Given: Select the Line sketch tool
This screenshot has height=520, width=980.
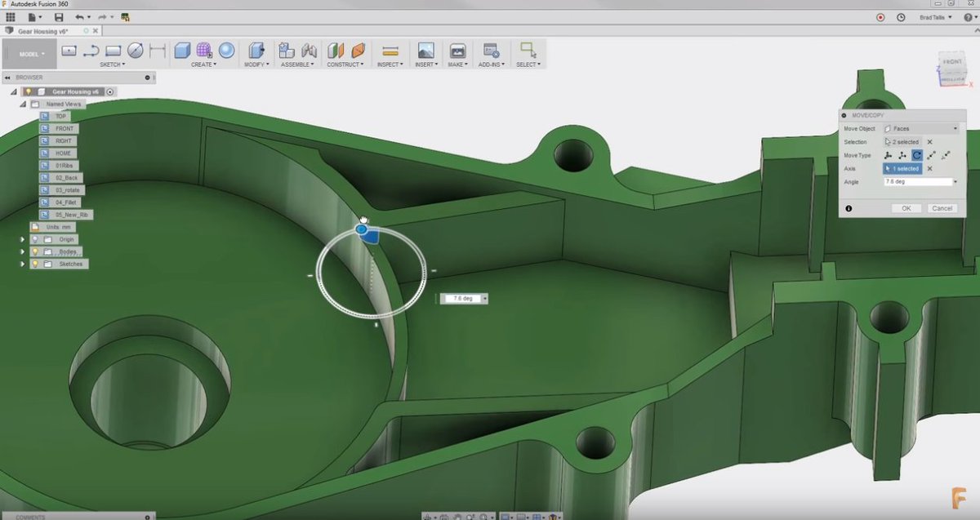Looking at the screenshot, I should [x=91, y=51].
